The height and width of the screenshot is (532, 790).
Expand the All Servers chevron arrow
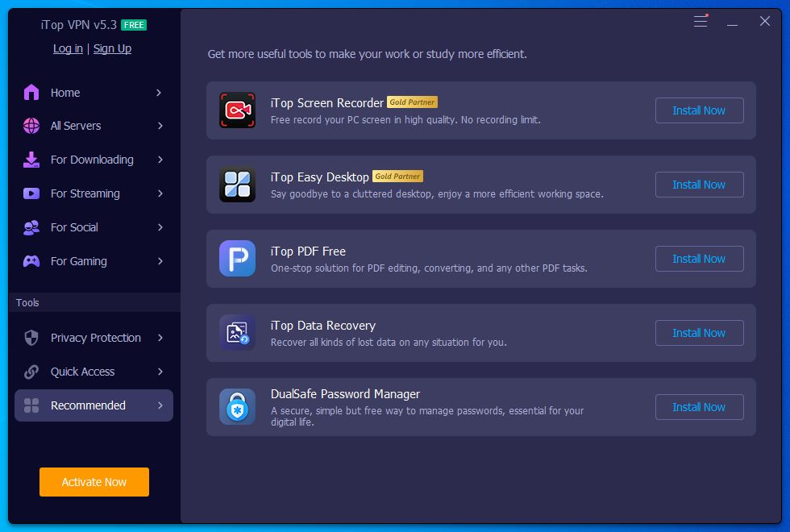tap(160, 126)
